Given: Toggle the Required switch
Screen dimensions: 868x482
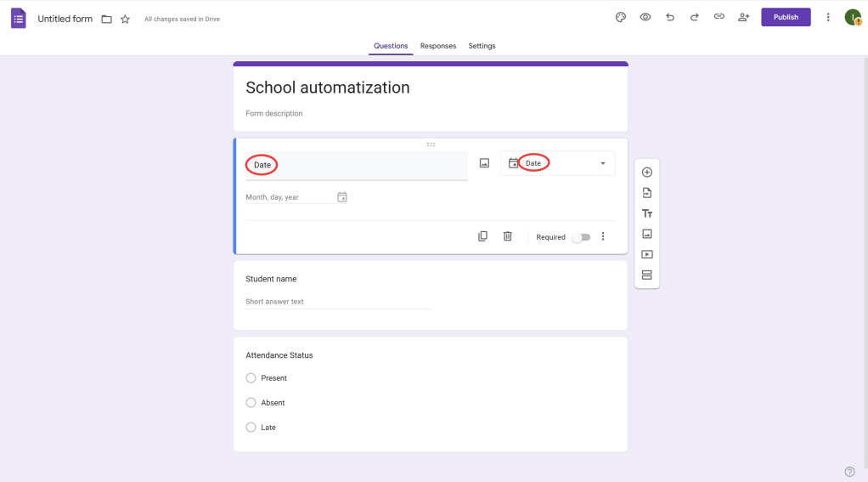Looking at the screenshot, I should click(581, 237).
